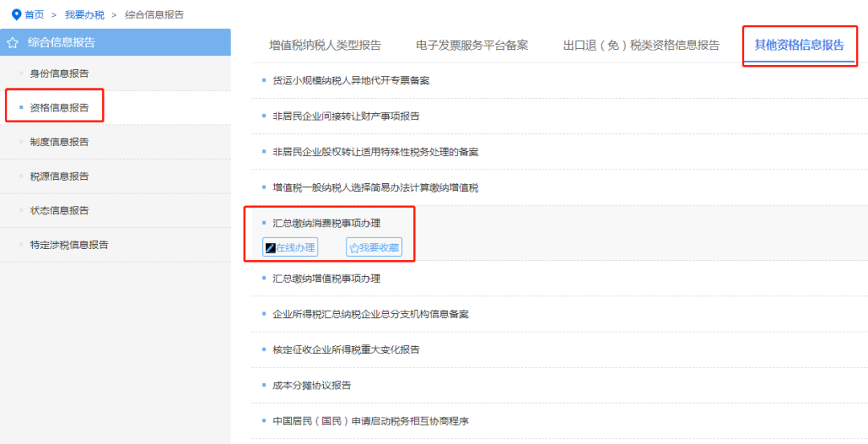This screenshot has width=868, height=444.
Task: Click the star icon beside 综合信息报告 header
Action: 13,43
